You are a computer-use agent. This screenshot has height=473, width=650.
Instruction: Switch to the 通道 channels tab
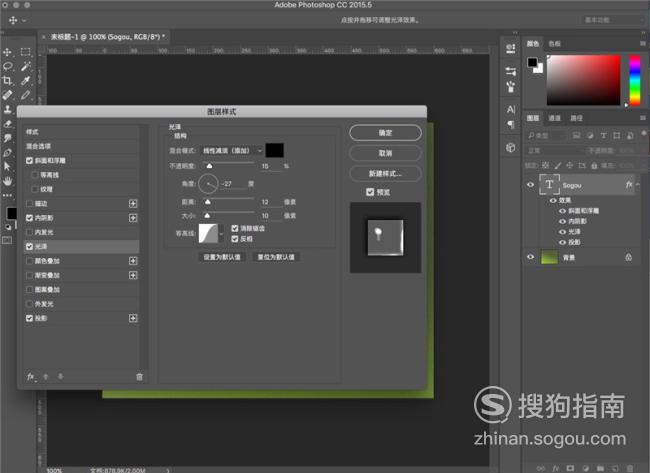554,118
